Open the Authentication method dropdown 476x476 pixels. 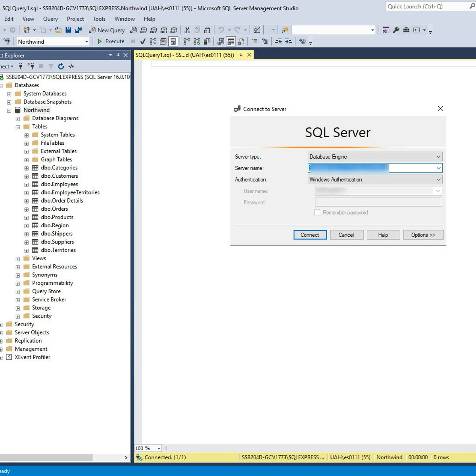438,179
